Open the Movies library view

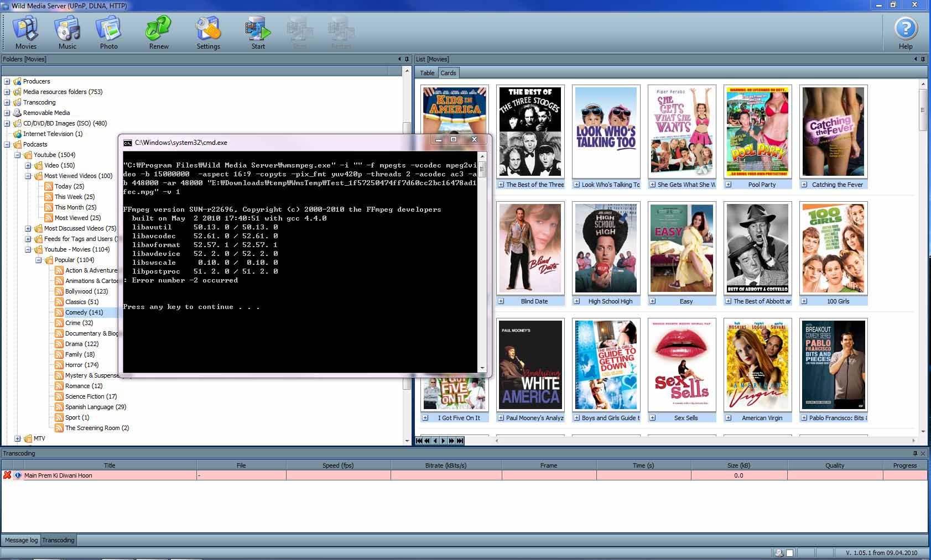point(25,30)
